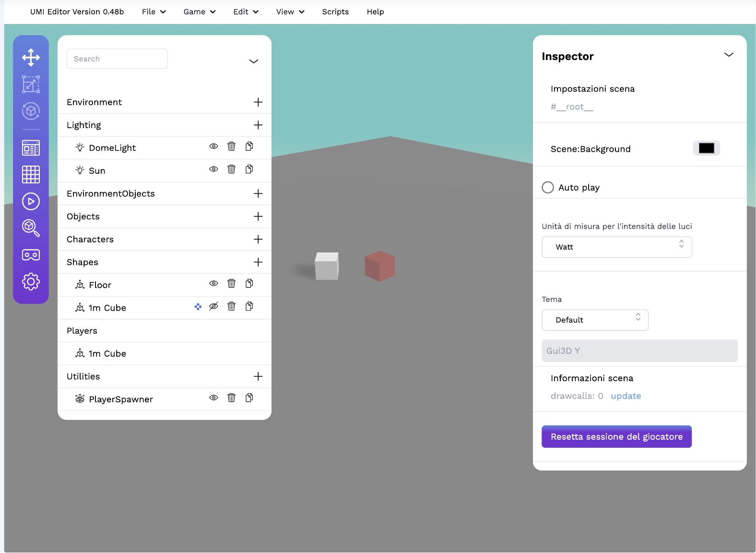
Task: Duplicate the Sun light with copy icon
Action: 249,169
